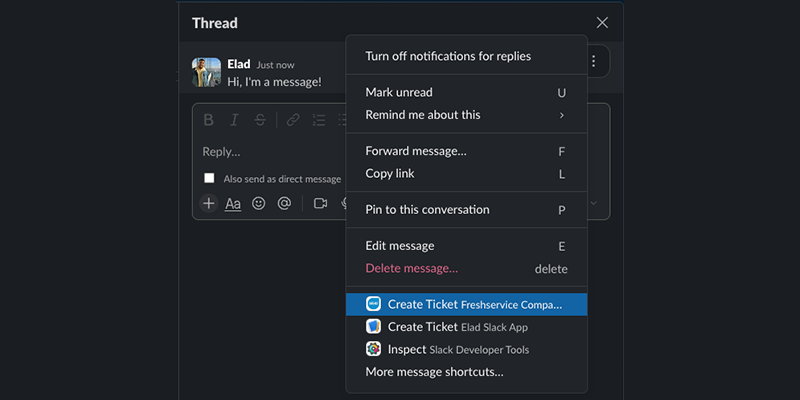This screenshot has width=800, height=400.
Task: Open Elad's profile picture
Action: tap(207, 72)
